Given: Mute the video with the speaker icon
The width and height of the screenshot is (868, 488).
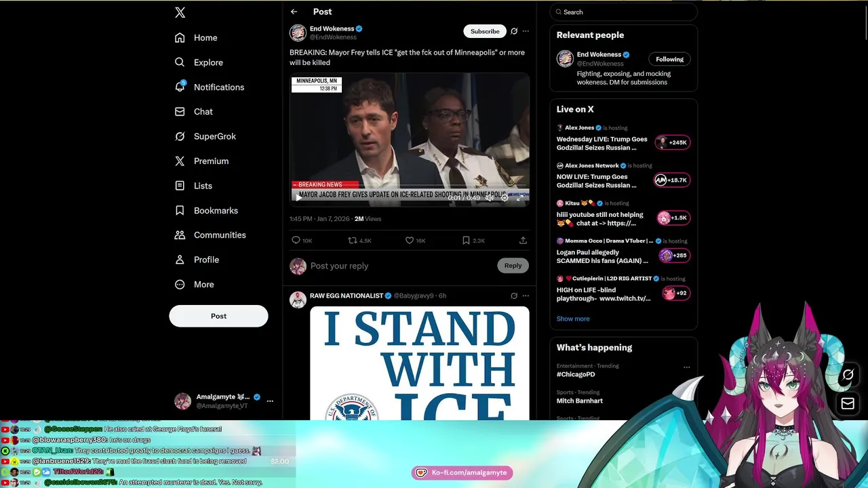Looking at the screenshot, I should pos(490,198).
